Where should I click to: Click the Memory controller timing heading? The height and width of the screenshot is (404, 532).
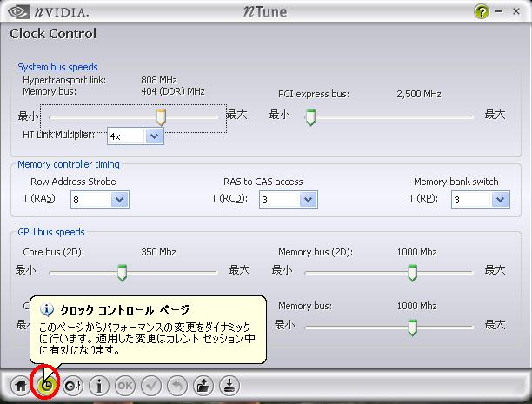pos(69,164)
